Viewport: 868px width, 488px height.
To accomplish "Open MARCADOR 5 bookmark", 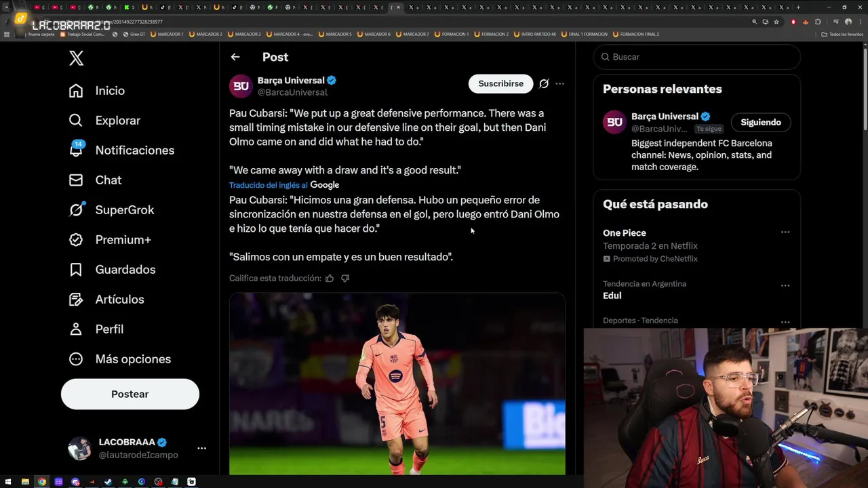I will (335, 34).
